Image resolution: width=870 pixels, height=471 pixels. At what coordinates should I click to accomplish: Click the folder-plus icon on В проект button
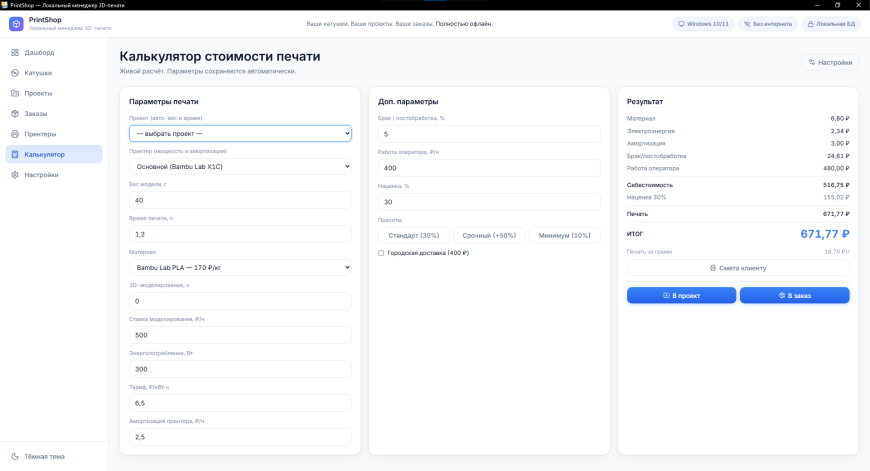[666, 296]
